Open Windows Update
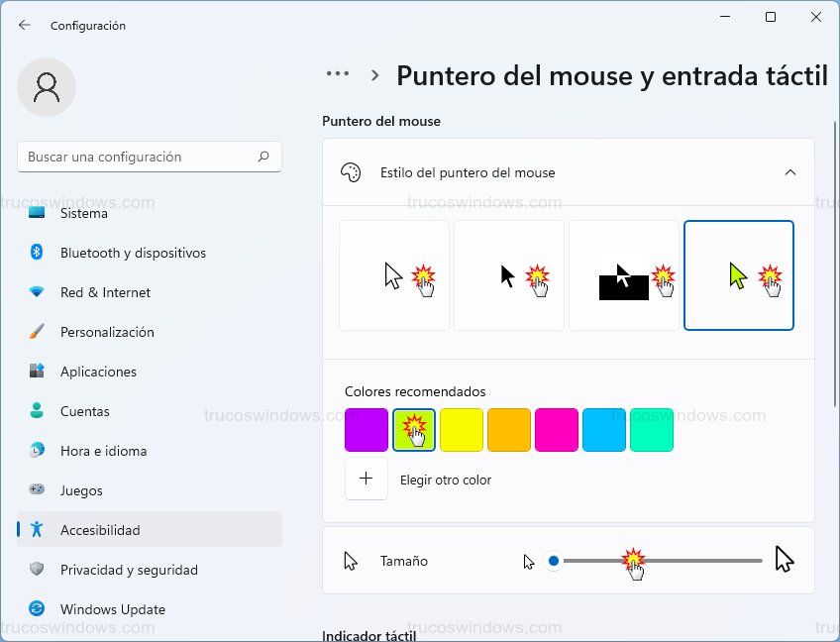The height and width of the screenshot is (642, 840). [x=112, y=609]
